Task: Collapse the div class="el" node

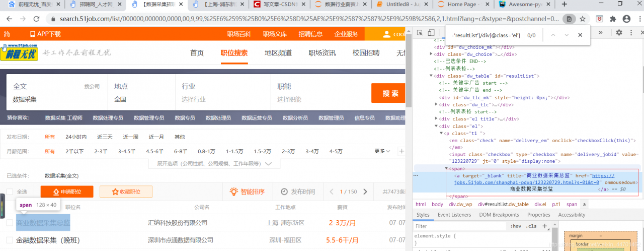Action: tap(437, 126)
